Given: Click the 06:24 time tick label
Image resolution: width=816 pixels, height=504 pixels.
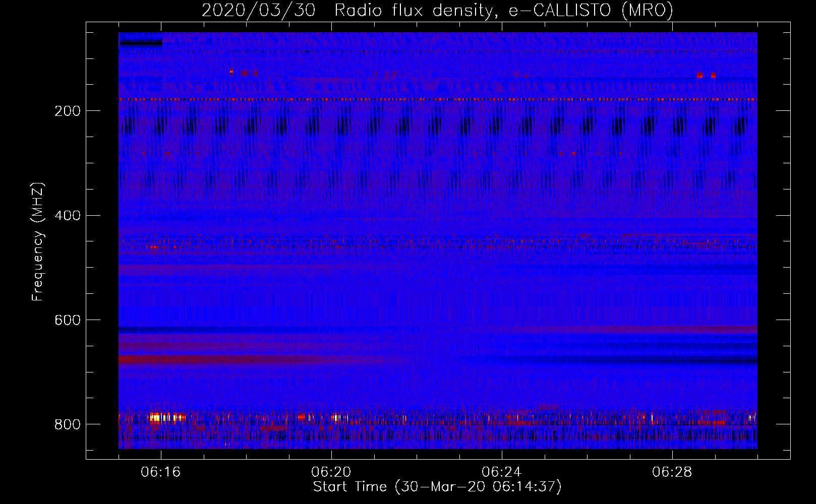Looking at the screenshot, I should click(502, 472).
